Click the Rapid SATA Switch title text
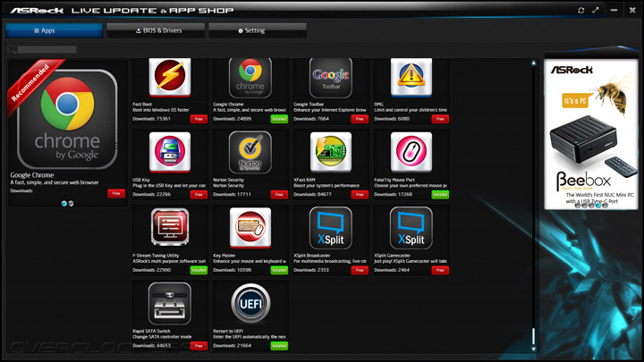The width and height of the screenshot is (644, 362). pyautogui.click(x=151, y=331)
